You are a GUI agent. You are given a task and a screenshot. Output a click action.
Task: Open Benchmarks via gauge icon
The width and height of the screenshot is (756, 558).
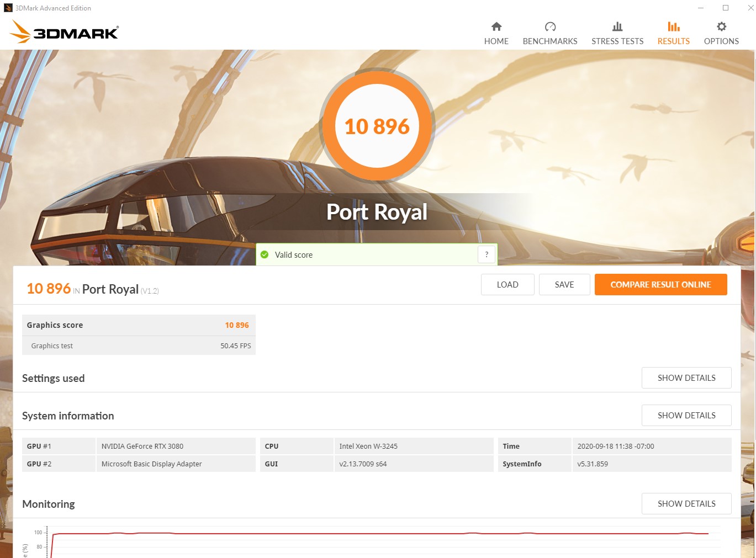click(550, 26)
